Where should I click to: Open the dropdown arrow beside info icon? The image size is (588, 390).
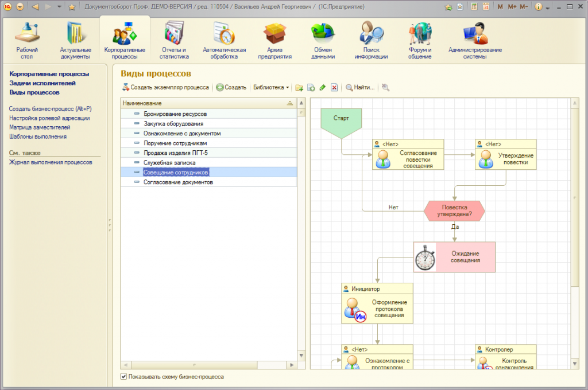click(x=548, y=7)
